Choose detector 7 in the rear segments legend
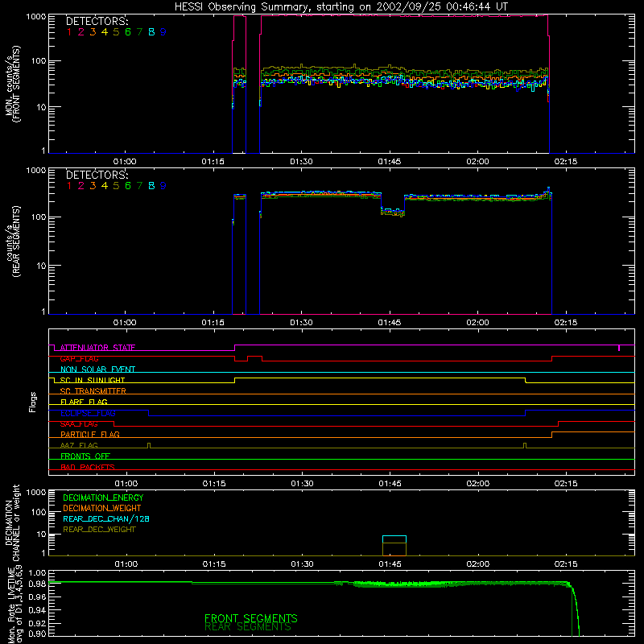The height and width of the screenshot is (644, 644). pos(139,186)
